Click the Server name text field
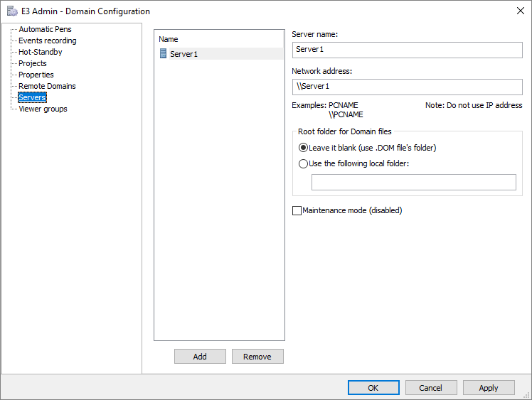 tap(407, 50)
